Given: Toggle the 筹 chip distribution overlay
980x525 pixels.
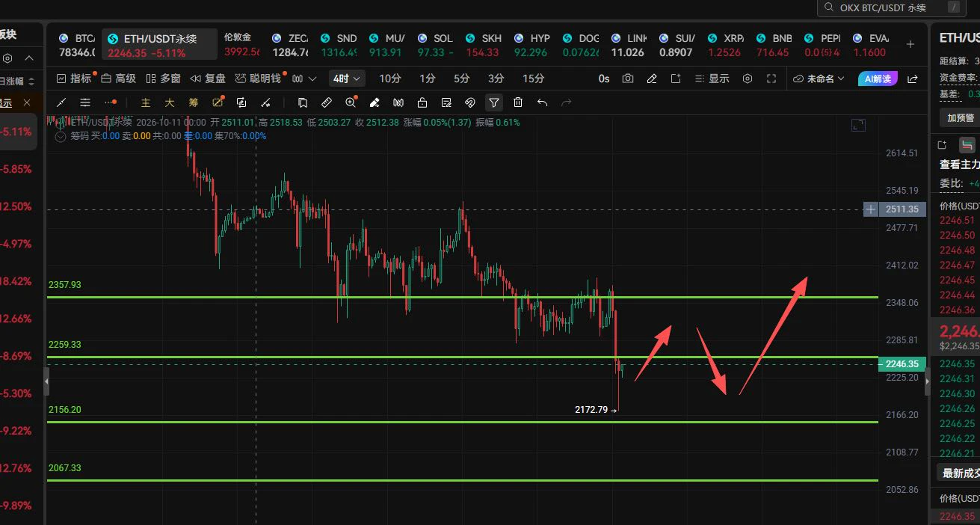Looking at the screenshot, I should tap(194, 102).
